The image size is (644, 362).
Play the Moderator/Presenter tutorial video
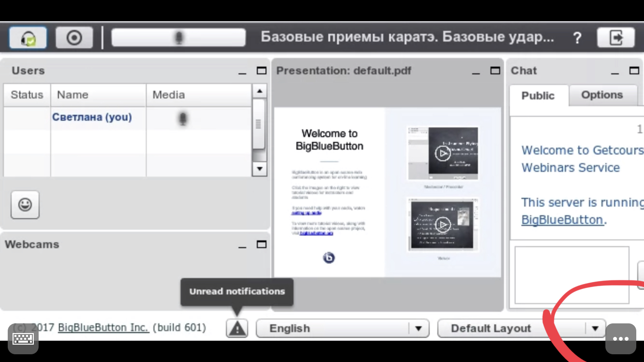[443, 153]
